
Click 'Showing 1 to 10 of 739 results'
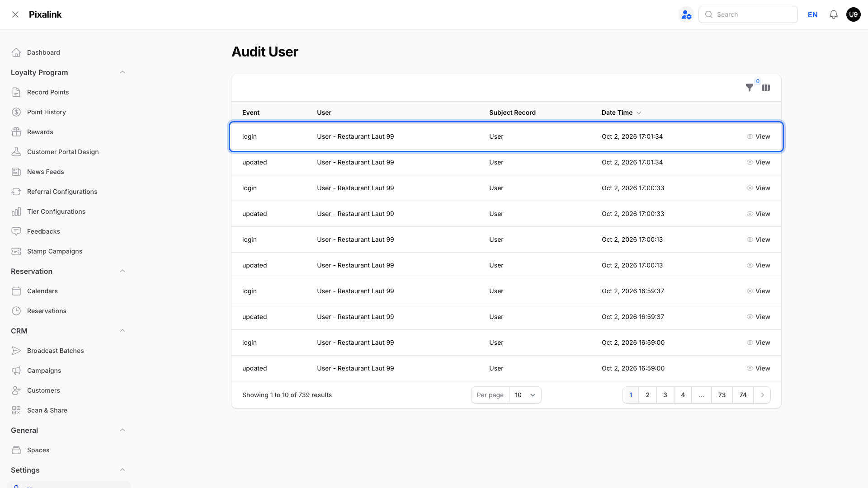tap(287, 395)
